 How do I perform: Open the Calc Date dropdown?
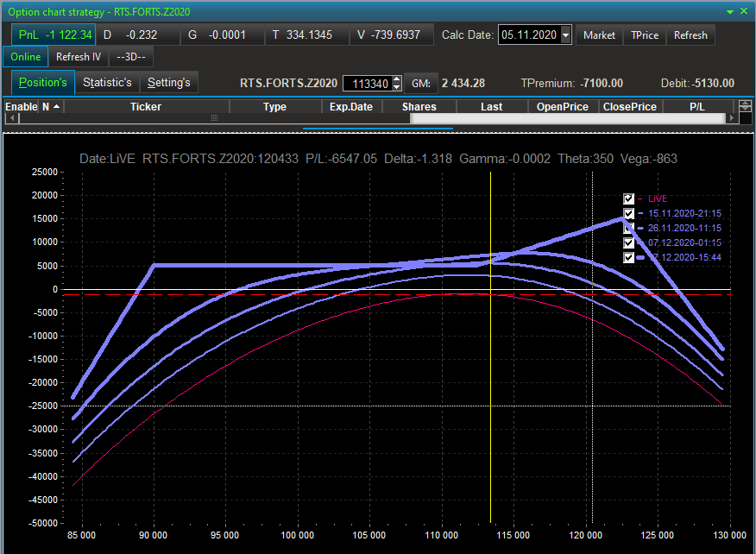tap(566, 35)
